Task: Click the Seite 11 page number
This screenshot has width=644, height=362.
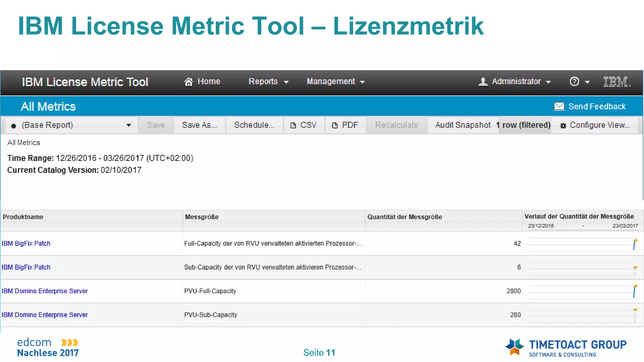Action: (319, 353)
